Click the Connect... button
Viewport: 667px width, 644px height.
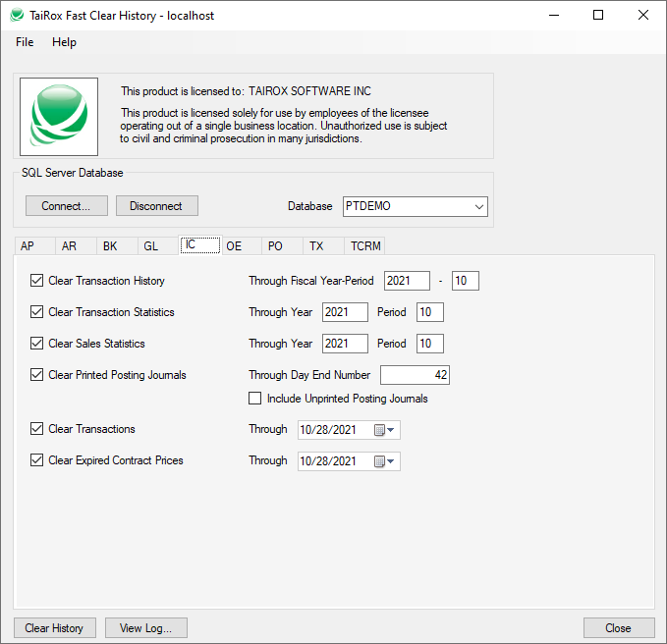[x=67, y=206]
